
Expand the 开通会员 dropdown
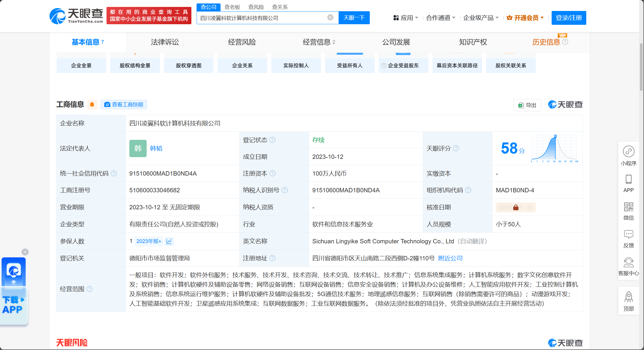[526, 18]
